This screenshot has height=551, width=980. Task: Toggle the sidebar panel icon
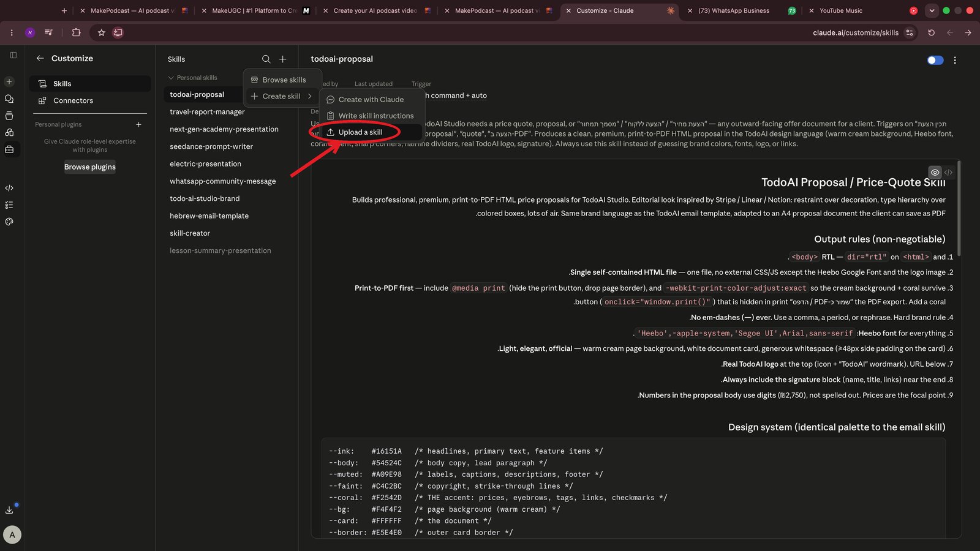point(13,55)
